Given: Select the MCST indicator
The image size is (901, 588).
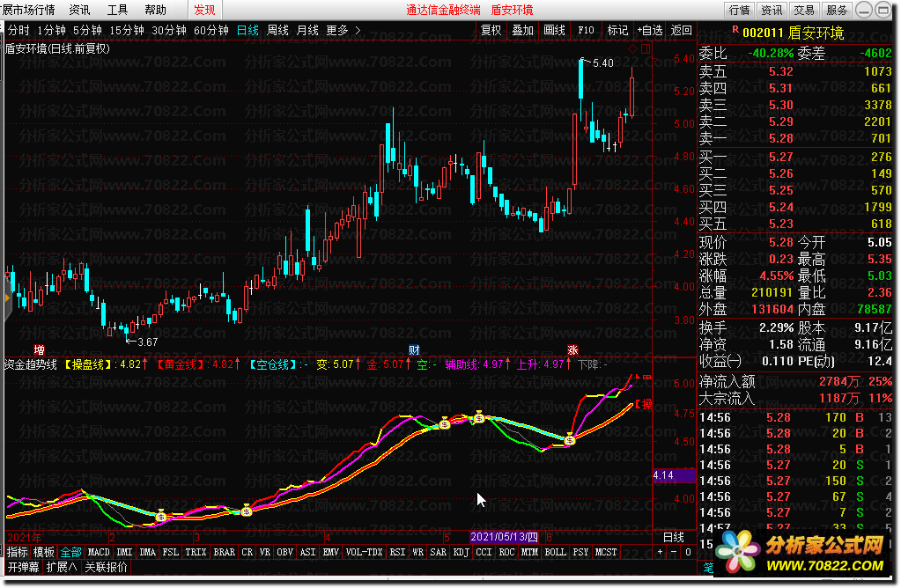Looking at the screenshot, I should coord(606,552).
